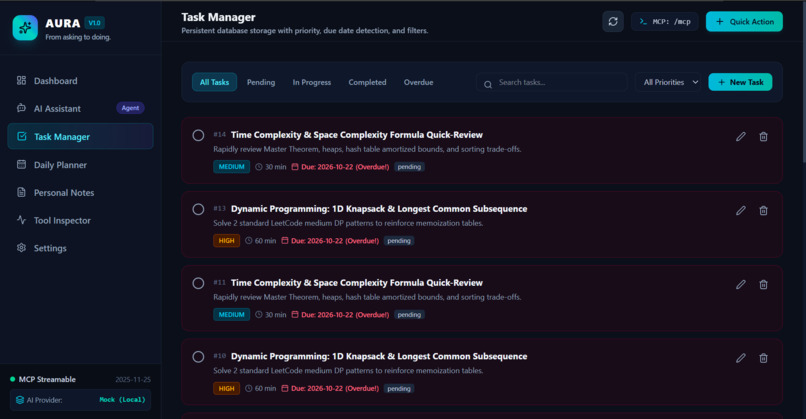Click the AI Assistant chat-bot icon
806x419 pixels.
click(21, 108)
